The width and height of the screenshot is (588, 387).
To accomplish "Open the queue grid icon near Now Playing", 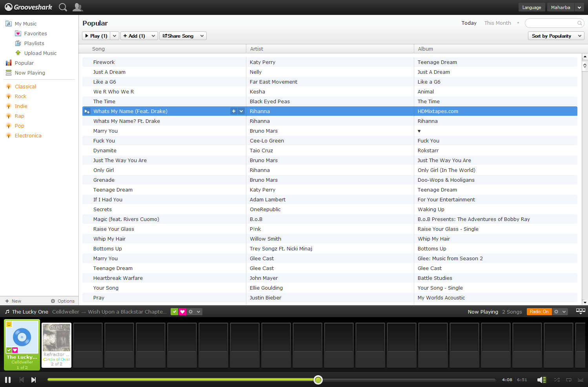I will click(581, 311).
